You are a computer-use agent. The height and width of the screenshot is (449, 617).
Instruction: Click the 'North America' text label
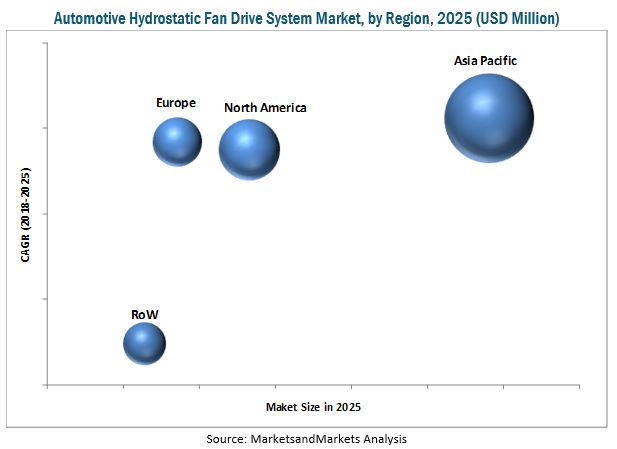pyautogui.click(x=265, y=107)
